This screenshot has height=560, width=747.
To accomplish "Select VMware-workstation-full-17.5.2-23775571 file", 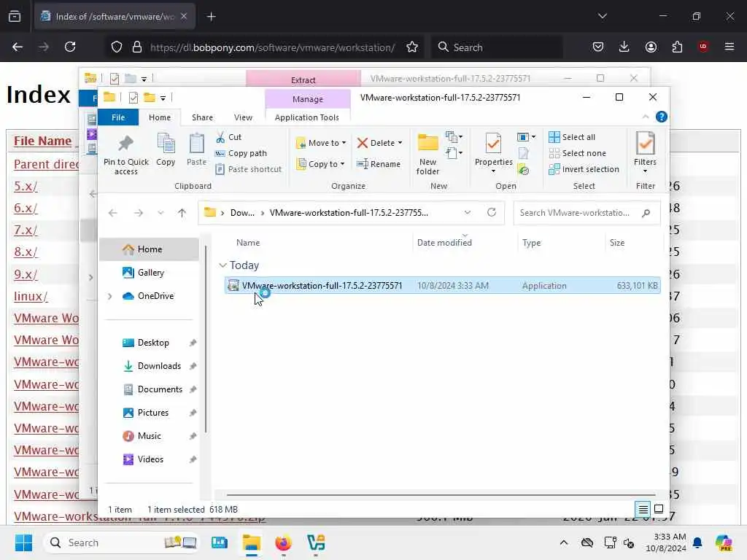I will pos(443,286).
